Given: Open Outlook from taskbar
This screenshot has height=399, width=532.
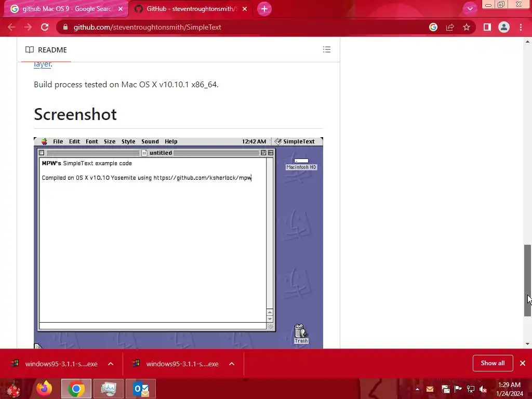Looking at the screenshot, I should point(141,389).
